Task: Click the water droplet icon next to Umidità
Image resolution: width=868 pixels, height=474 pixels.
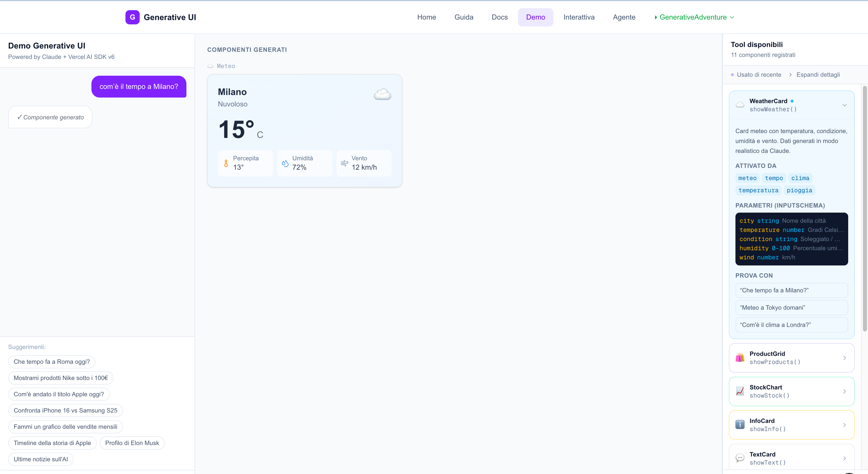Action: tap(285, 164)
